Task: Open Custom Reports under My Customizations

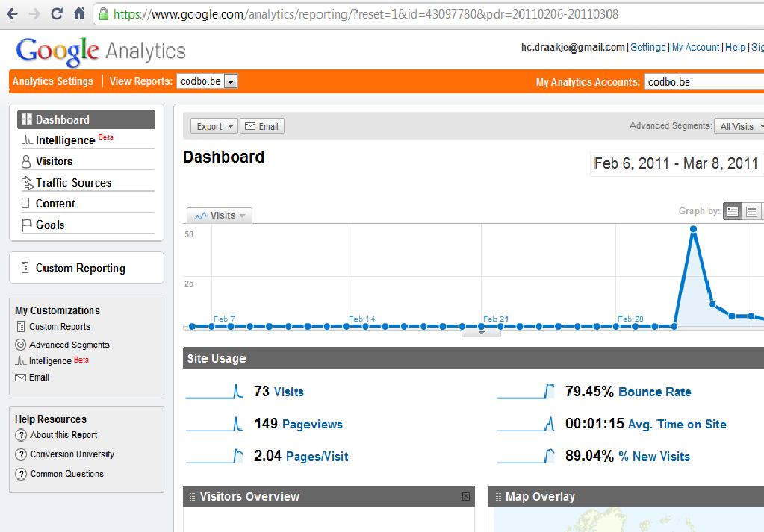Action: click(60, 327)
